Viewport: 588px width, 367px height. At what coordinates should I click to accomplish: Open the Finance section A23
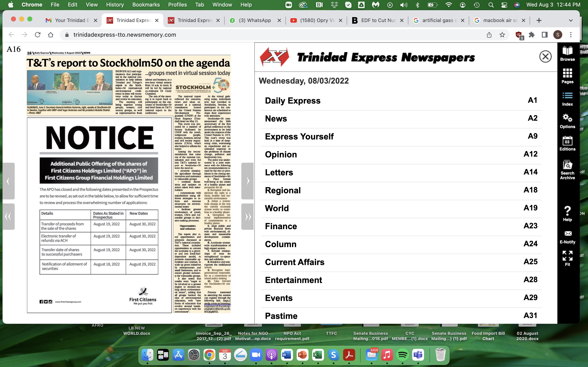click(401, 226)
